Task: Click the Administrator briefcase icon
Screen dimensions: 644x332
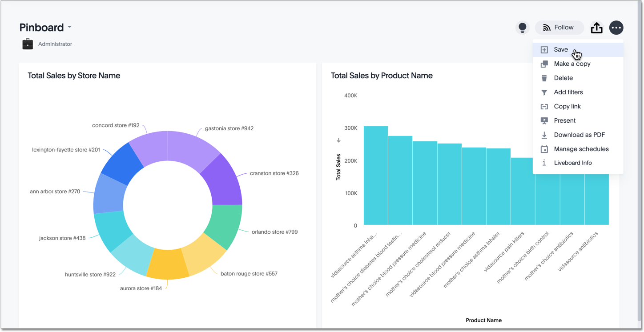Action: [28, 44]
